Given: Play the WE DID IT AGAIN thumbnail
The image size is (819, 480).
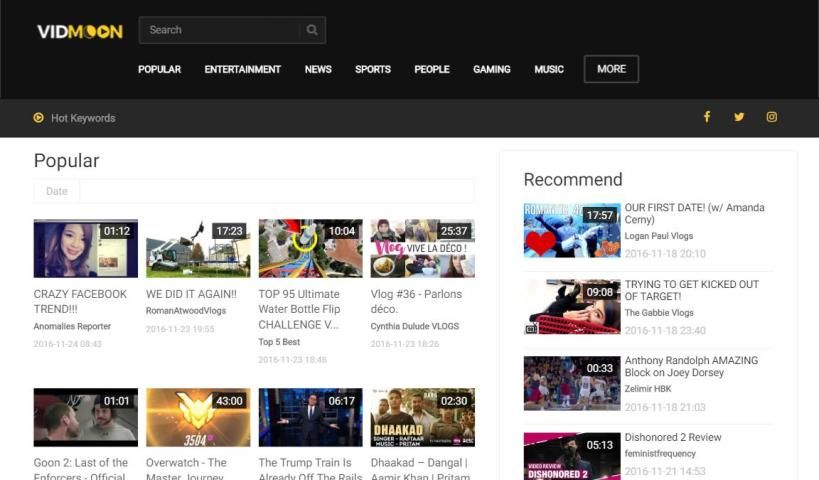Looking at the screenshot, I should click(x=198, y=249).
